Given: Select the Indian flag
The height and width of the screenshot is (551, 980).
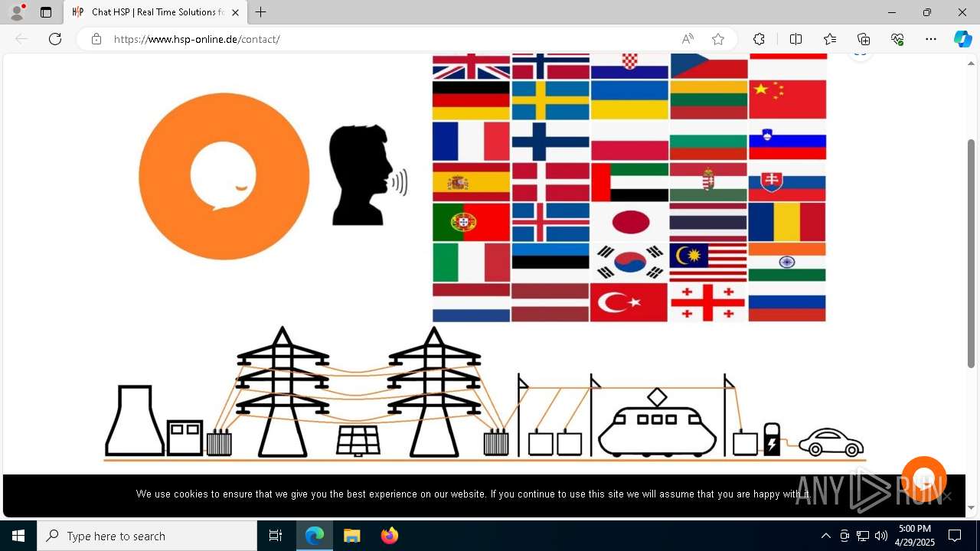Looking at the screenshot, I should [787, 262].
